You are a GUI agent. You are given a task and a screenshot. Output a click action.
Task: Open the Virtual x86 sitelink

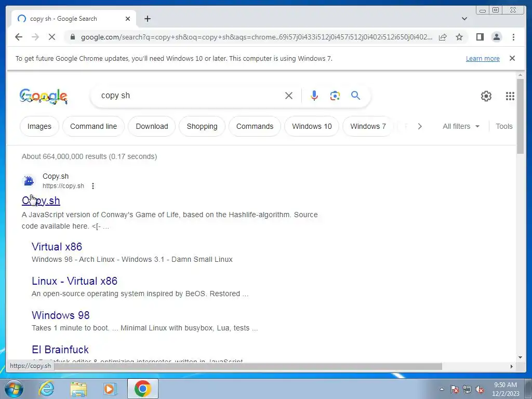[x=57, y=247]
